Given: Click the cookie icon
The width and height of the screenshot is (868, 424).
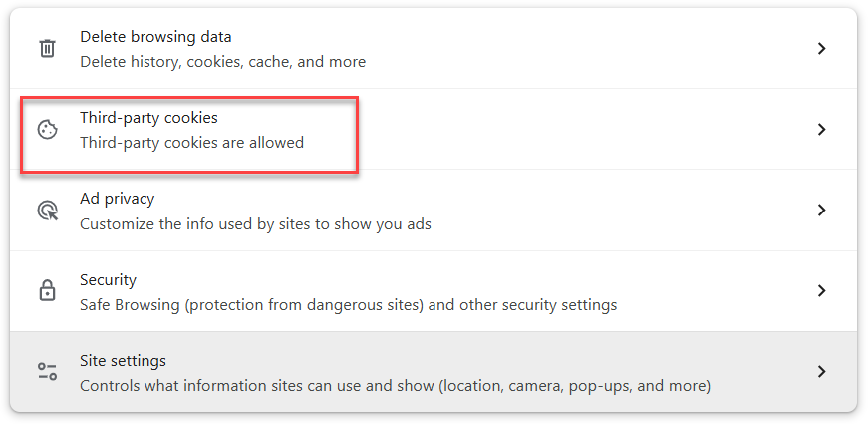Looking at the screenshot, I should pos(47,130).
